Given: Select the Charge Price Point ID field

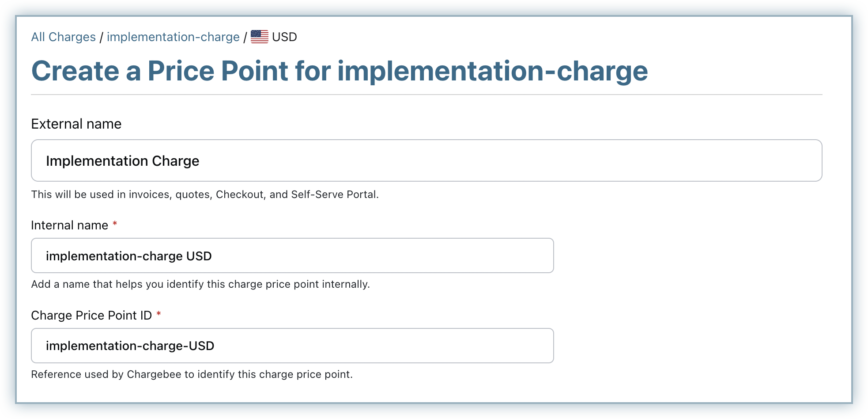Looking at the screenshot, I should 292,346.
